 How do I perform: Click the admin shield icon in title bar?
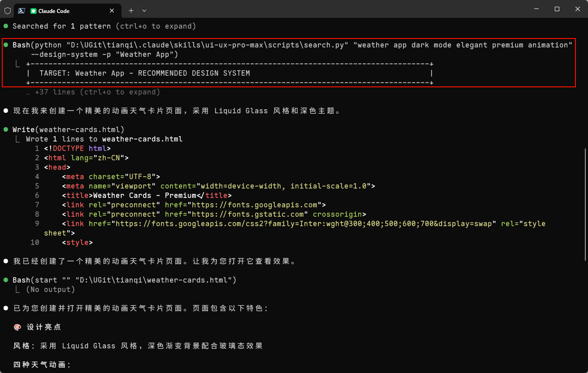click(7, 10)
